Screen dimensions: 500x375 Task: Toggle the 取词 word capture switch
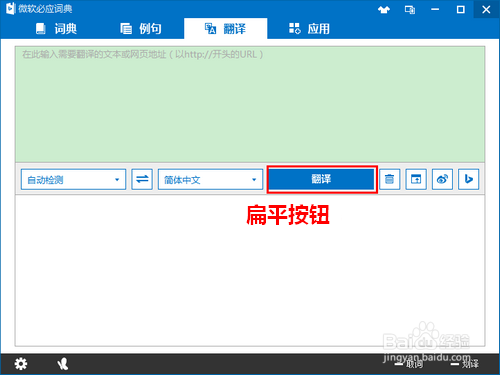(x=409, y=364)
